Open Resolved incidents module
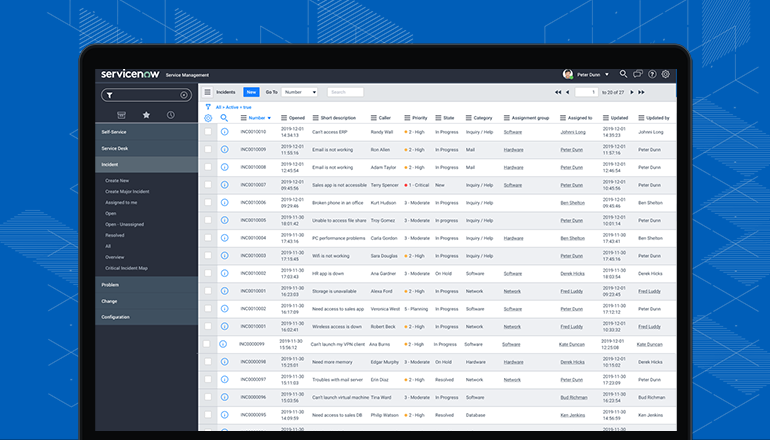 click(x=114, y=235)
